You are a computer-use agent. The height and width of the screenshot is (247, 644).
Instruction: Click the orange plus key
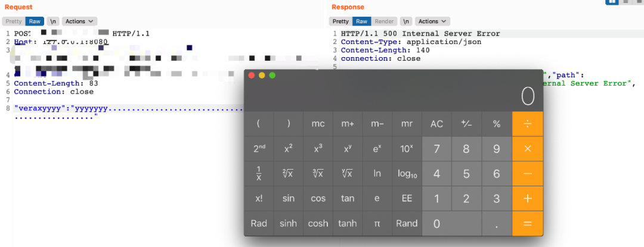pos(528,199)
